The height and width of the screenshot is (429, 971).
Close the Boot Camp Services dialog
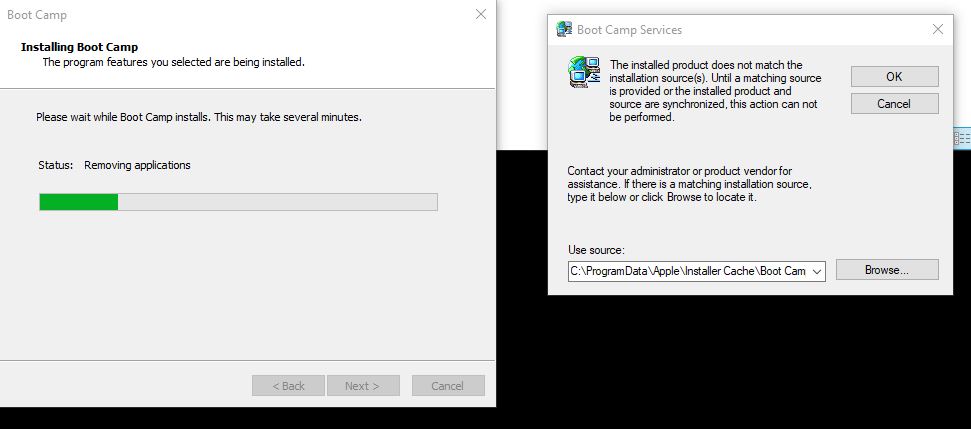click(x=938, y=29)
